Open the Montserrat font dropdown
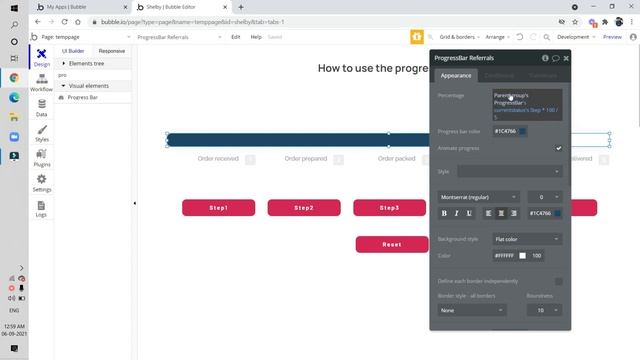 click(x=478, y=197)
